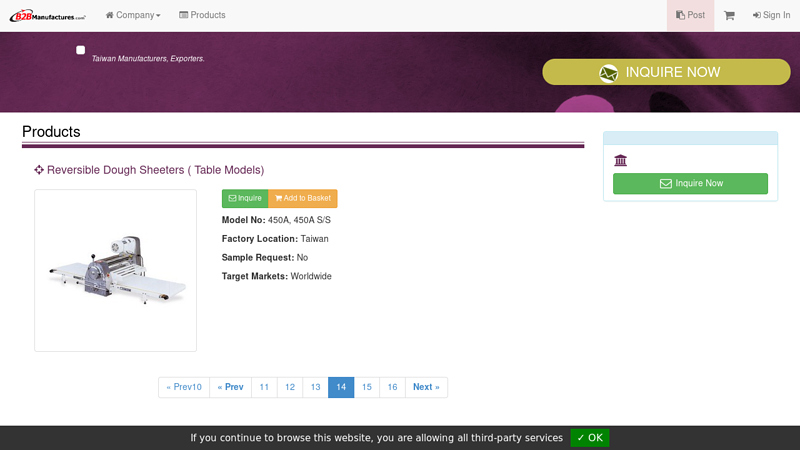Accept cookies with the OK button
800x450 pixels.
pyautogui.click(x=589, y=438)
